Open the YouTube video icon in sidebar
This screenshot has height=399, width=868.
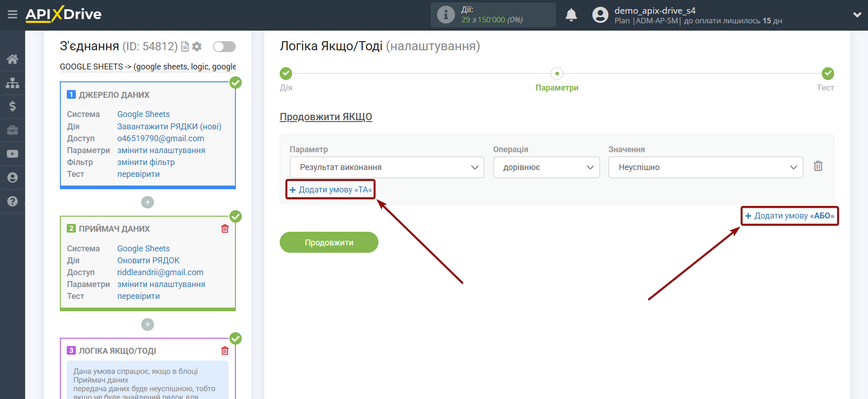[x=12, y=154]
